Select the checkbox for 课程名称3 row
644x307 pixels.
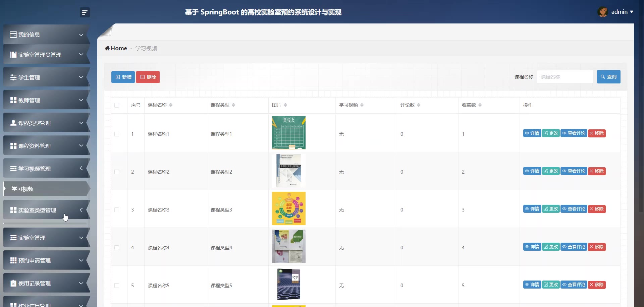(117, 210)
